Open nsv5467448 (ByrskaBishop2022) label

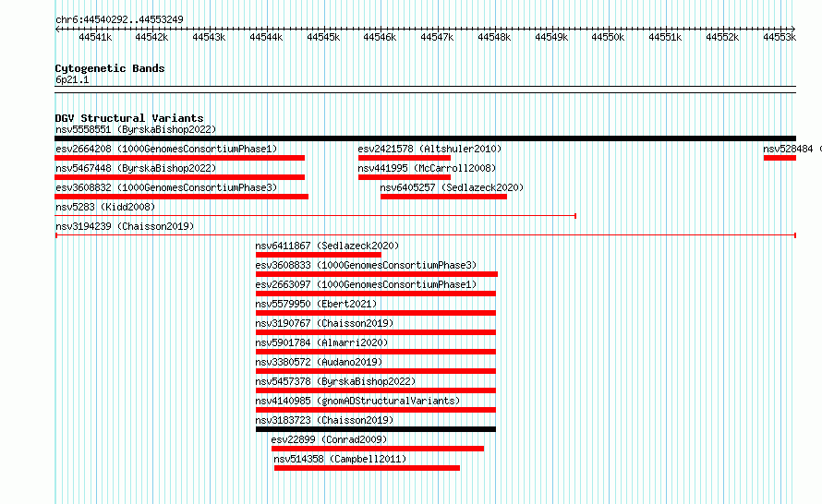(136, 168)
